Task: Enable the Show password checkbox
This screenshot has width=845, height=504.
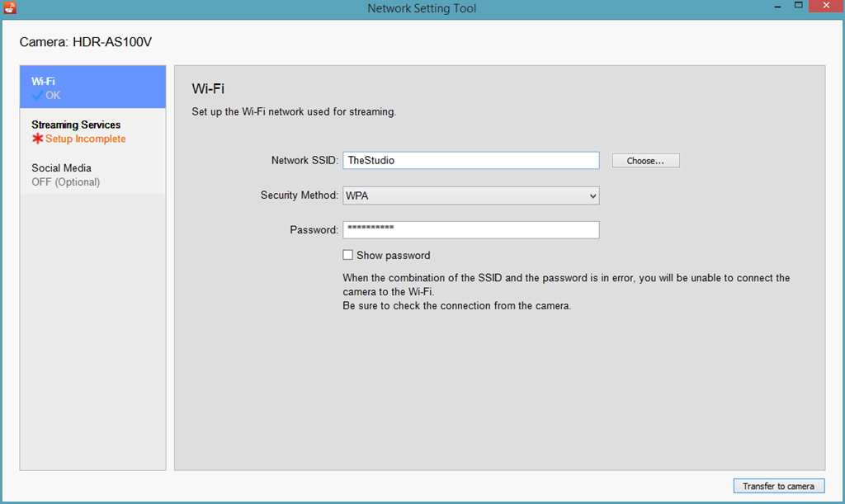Action: click(348, 255)
